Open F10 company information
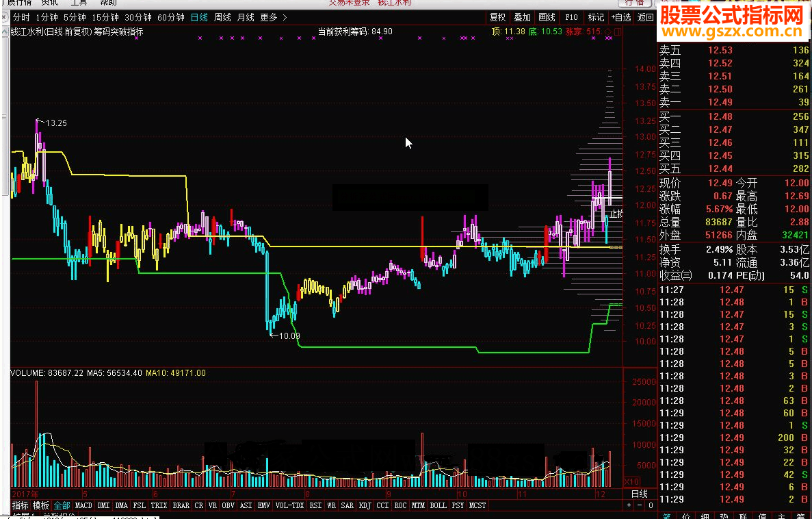Image resolution: width=812 pixels, height=519 pixels. 571,17
